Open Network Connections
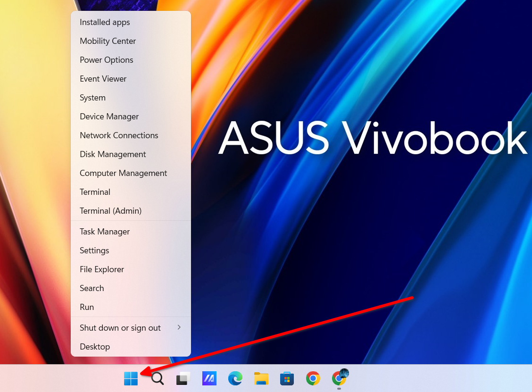This screenshot has width=532, height=392. coord(131,135)
